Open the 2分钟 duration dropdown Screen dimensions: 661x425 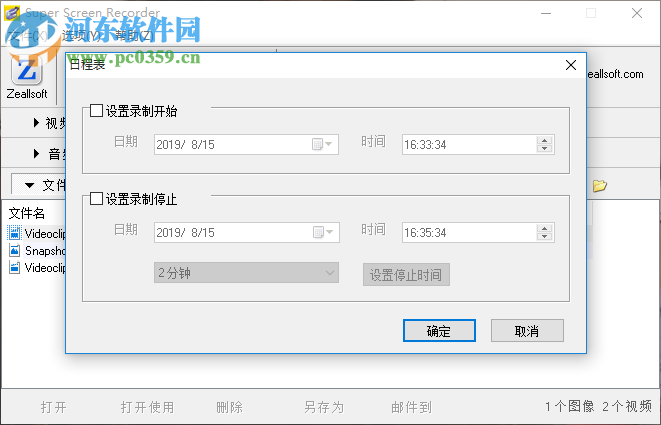click(246, 273)
